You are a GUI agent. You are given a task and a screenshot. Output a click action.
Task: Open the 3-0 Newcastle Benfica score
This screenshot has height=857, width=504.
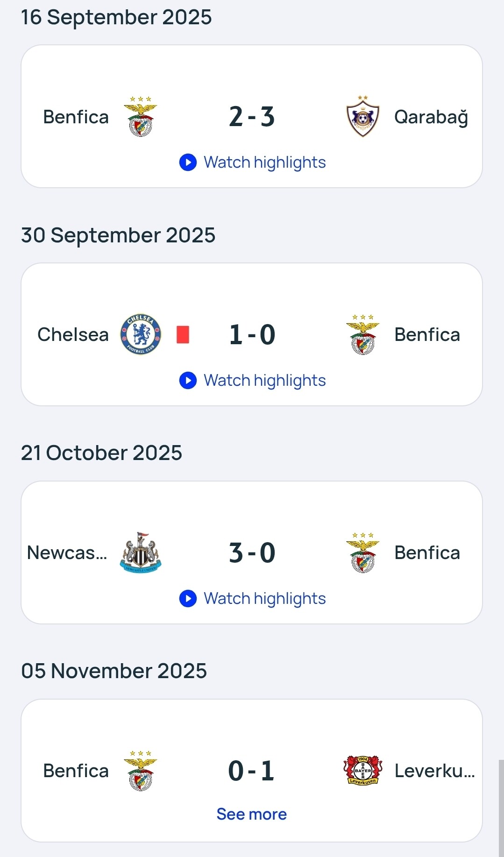click(252, 553)
